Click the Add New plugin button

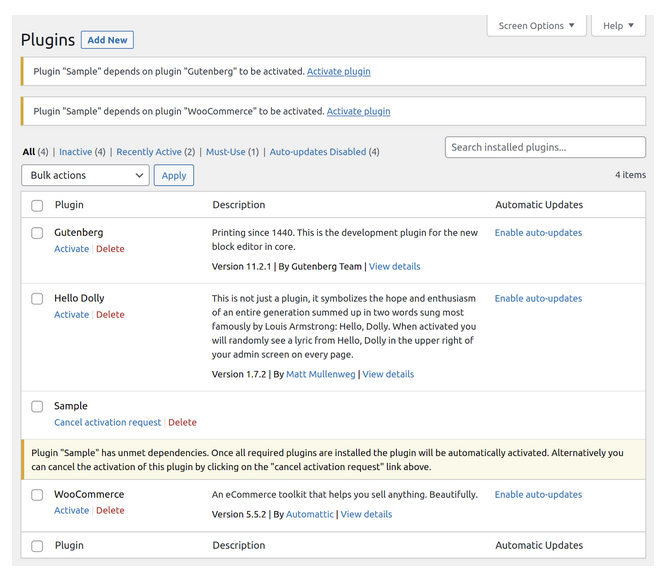coord(107,40)
